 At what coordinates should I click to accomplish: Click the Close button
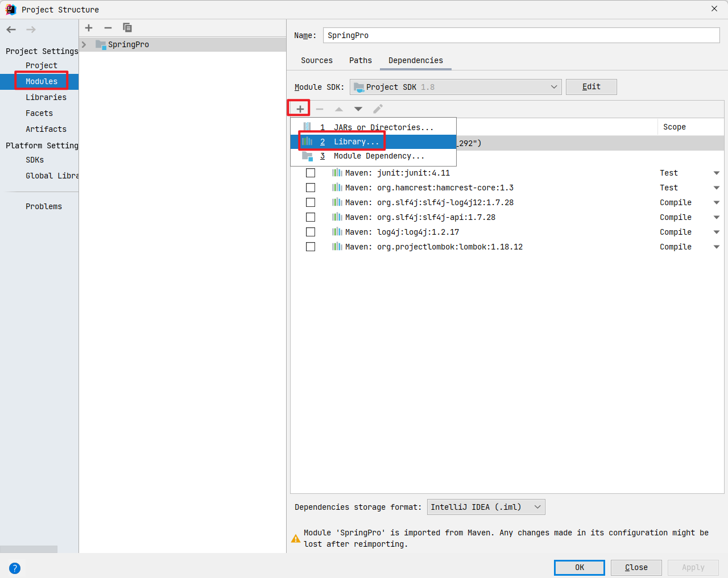click(x=636, y=567)
